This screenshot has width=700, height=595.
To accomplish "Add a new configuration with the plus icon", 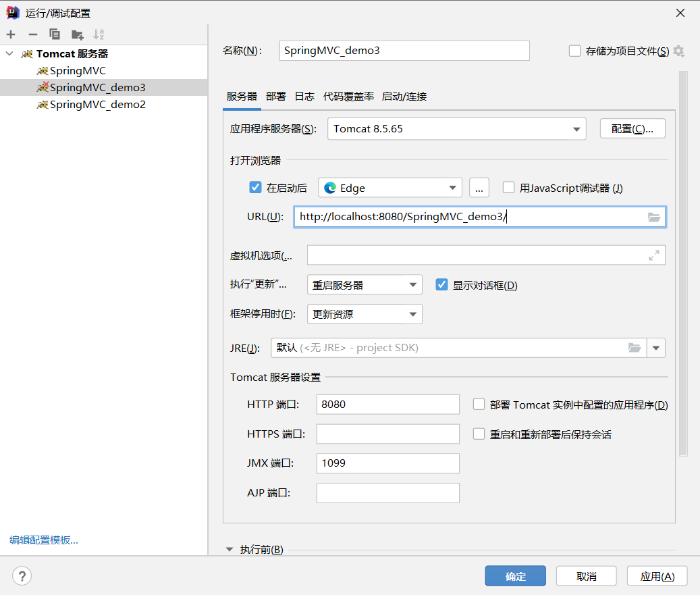I will coord(11,34).
